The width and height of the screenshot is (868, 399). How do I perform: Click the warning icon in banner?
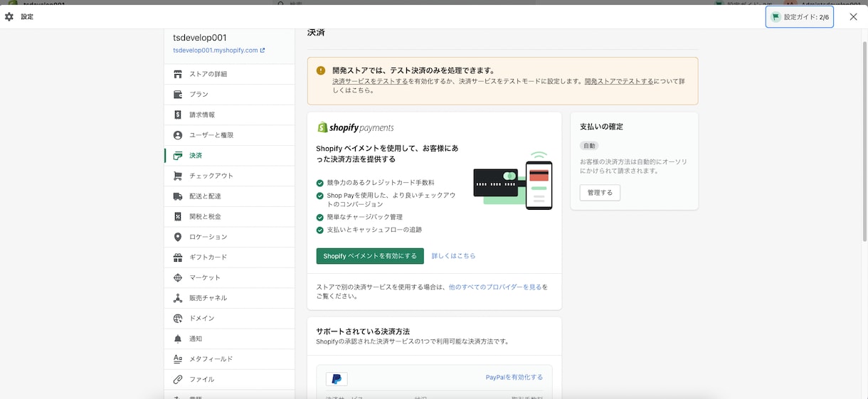[321, 70]
